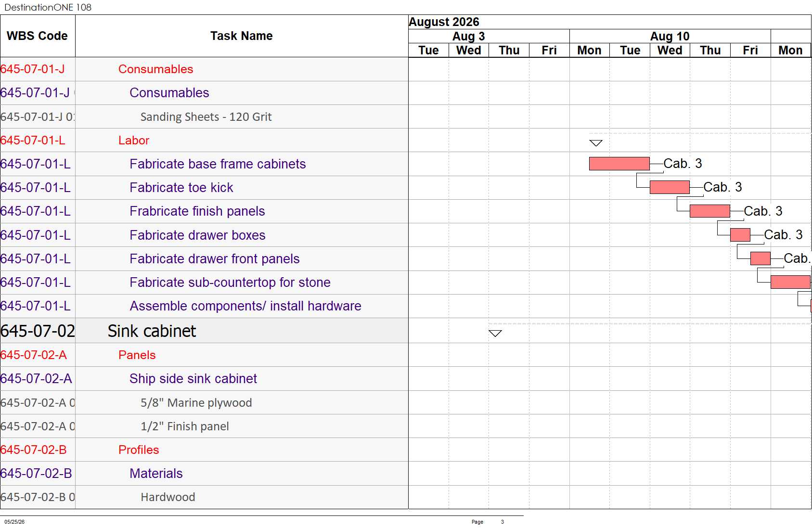Select the Aug 3 week header

tap(469, 37)
